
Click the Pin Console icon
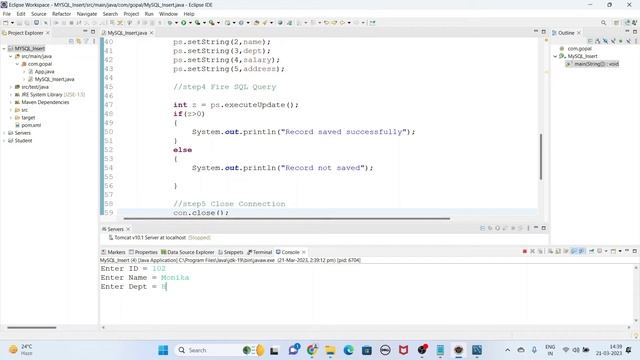591,251
